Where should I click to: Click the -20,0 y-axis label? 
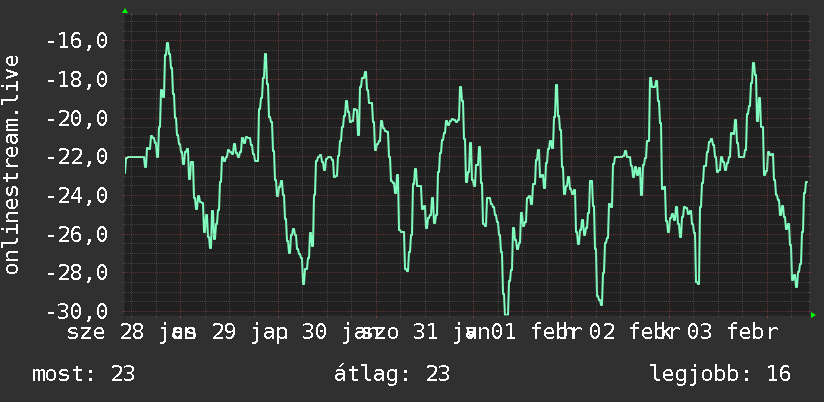(77, 118)
